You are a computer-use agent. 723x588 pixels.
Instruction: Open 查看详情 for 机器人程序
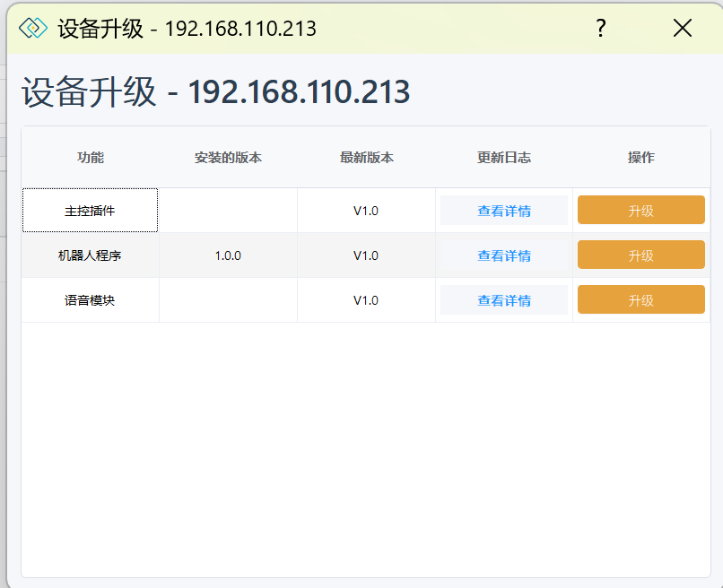[504, 255]
